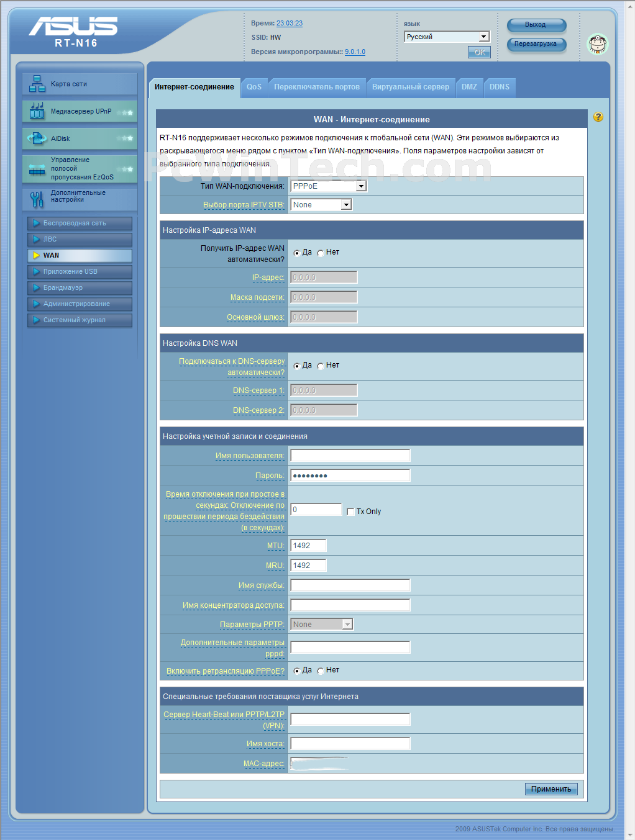Click arrow icon next to Беспроводная сеть

(37, 223)
